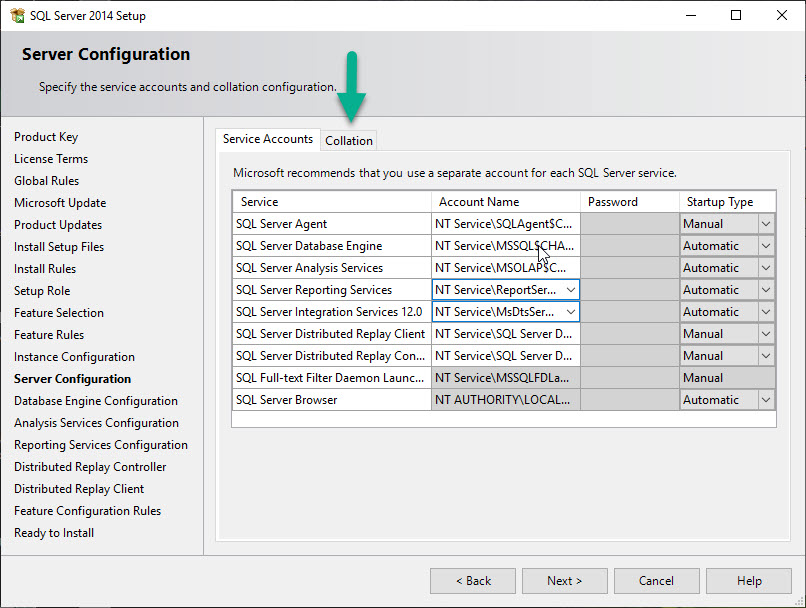The image size is (806, 608).
Task: Click the Account Name column header
Action: coord(506,202)
